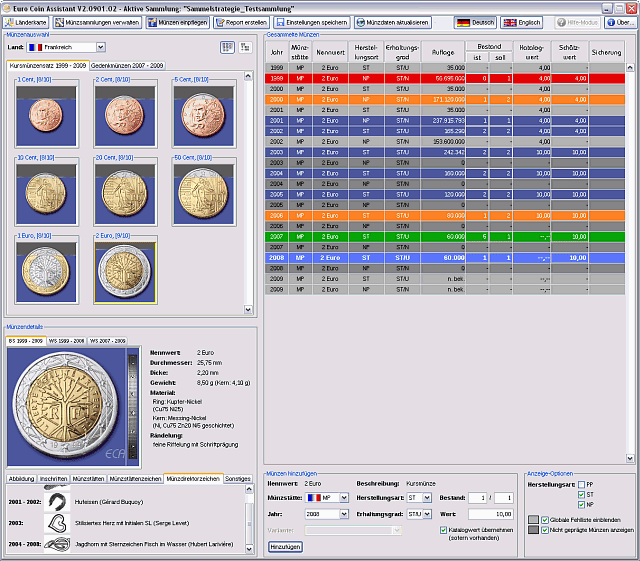Viewport: 640px width, 561px height.
Task: Open the Länderkarte toolbar button
Action: point(26,22)
